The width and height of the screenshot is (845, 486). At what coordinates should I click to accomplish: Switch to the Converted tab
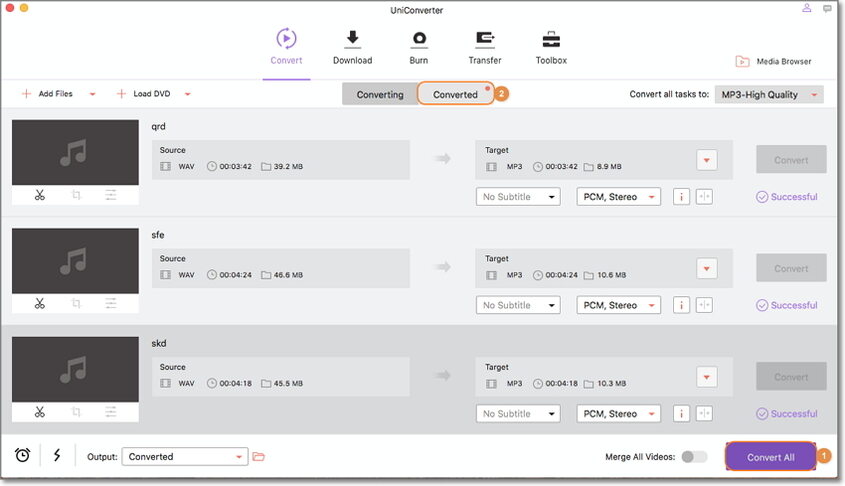click(x=455, y=94)
